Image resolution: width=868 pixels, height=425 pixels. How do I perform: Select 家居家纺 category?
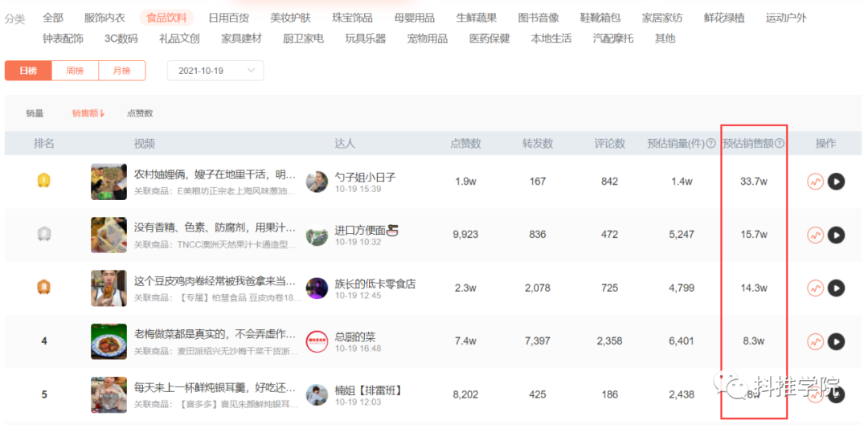pos(662,18)
